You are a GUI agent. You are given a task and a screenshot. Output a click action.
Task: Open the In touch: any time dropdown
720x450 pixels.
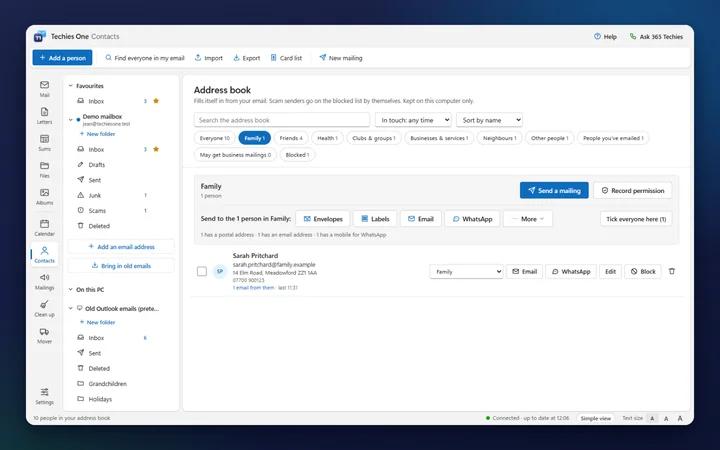coord(413,120)
